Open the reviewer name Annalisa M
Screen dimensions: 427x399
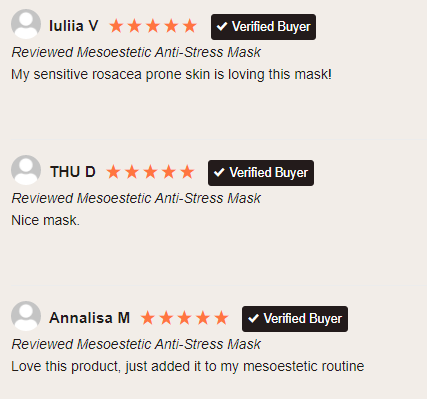click(x=90, y=318)
